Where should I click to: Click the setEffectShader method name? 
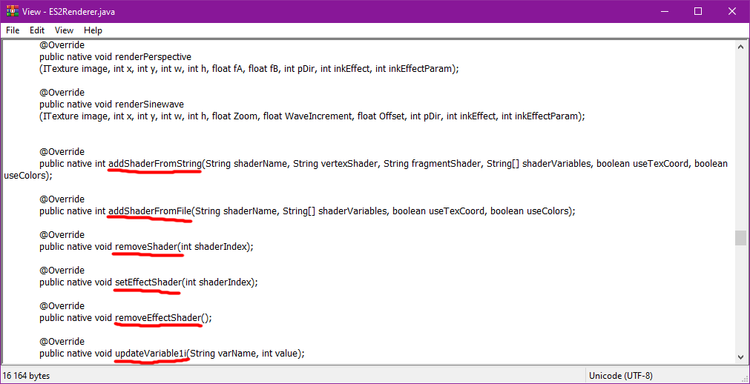tap(148, 282)
